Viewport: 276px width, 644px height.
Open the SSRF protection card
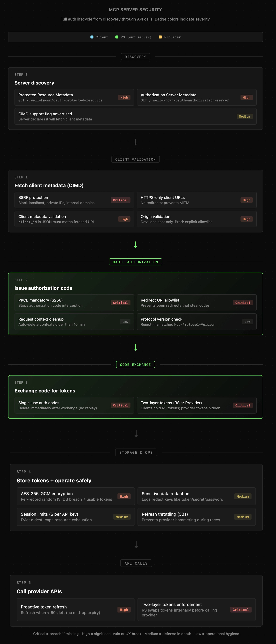[x=74, y=200]
